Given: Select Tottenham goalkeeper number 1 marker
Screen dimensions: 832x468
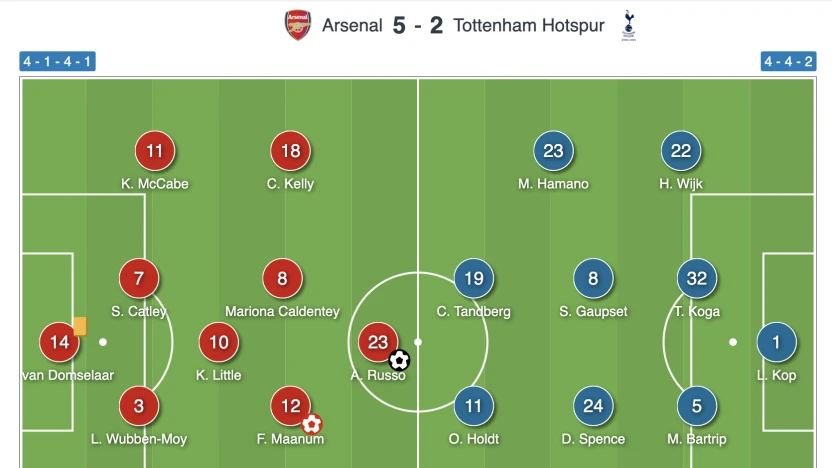Looking at the screenshot, I should (x=776, y=342).
